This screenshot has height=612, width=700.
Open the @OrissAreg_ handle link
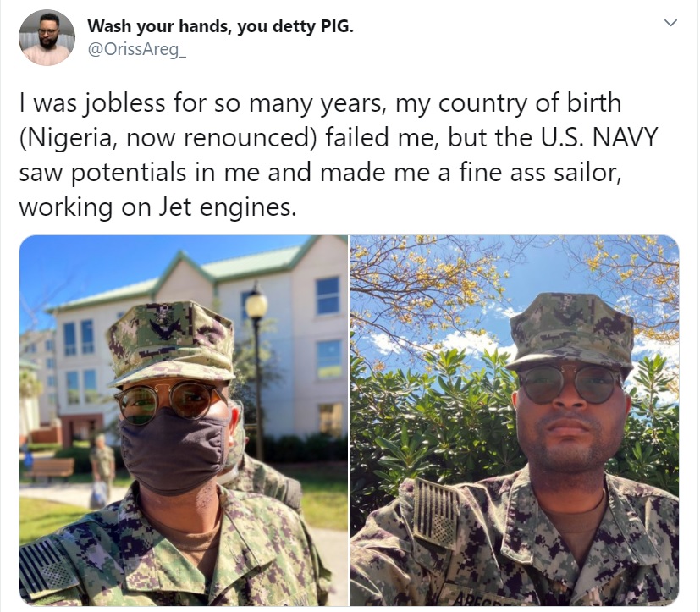pos(136,50)
